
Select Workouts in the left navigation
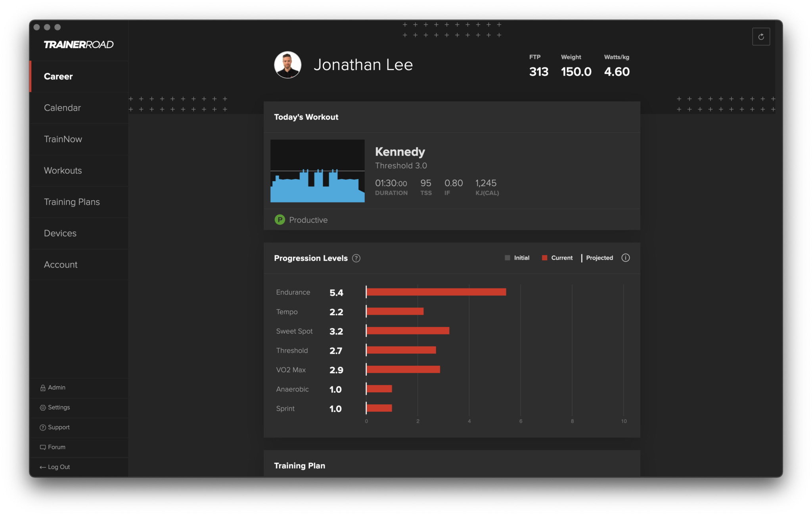[x=63, y=170]
